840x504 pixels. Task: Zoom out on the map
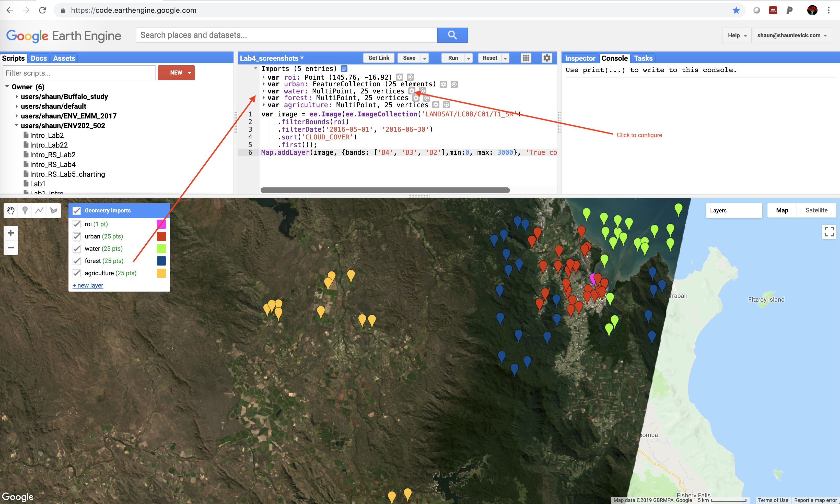[x=11, y=248]
